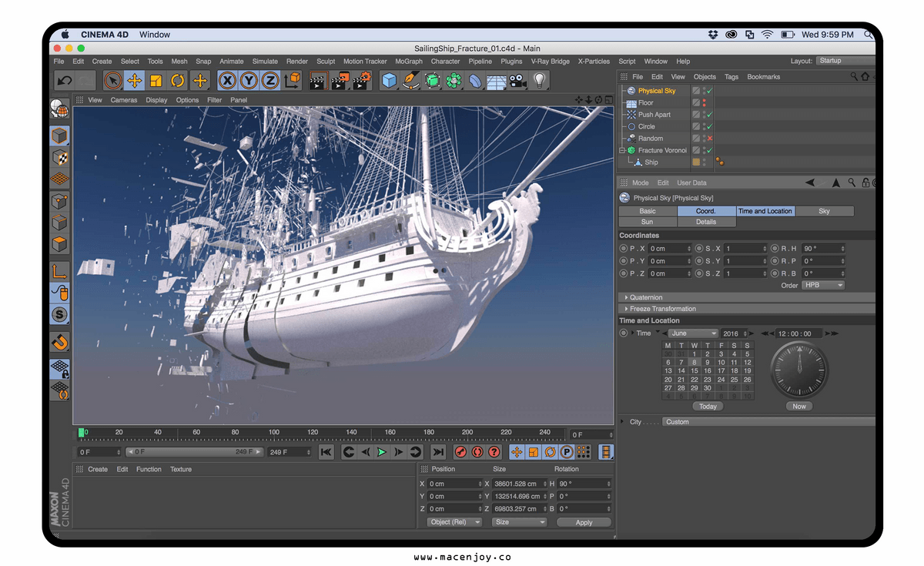Toggle Floor visibility dots
924x566 pixels.
(704, 102)
